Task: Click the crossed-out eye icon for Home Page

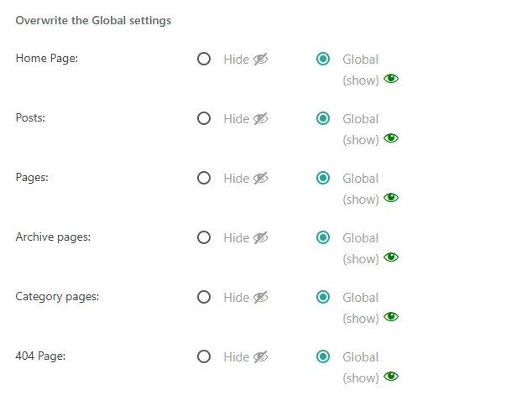Action: coord(261,59)
